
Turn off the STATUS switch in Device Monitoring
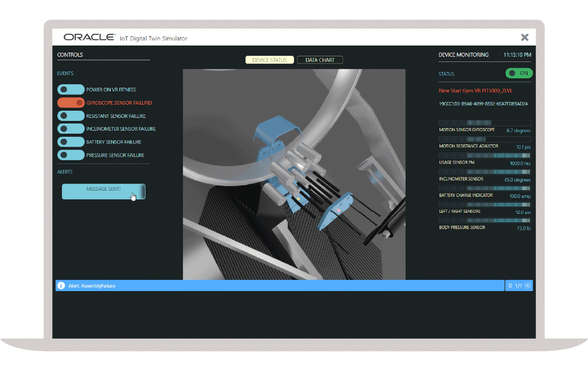click(x=519, y=73)
